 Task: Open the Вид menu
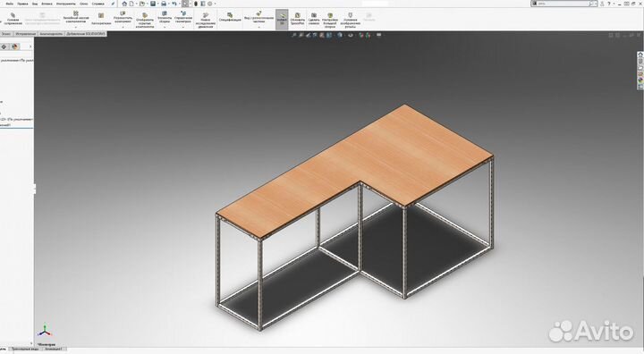tap(35, 4)
